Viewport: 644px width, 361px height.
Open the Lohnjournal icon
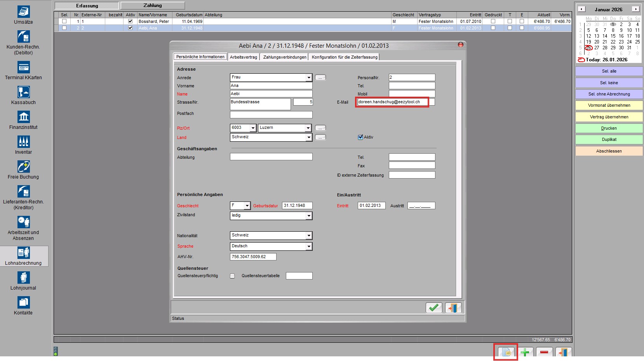coord(23,278)
